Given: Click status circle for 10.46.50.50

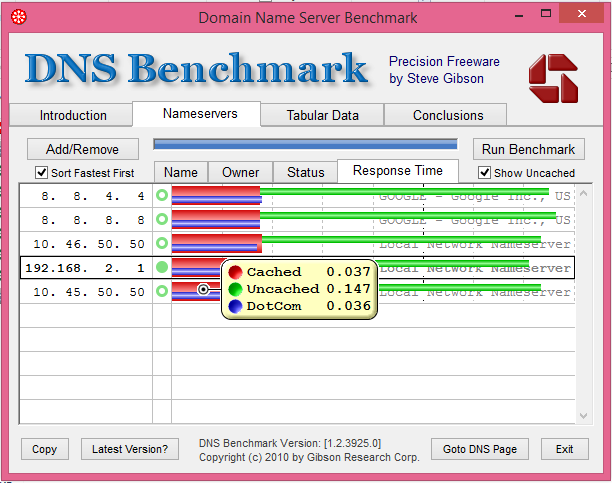Looking at the screenshot, I should pyautogui.click(x=162, y=243).
